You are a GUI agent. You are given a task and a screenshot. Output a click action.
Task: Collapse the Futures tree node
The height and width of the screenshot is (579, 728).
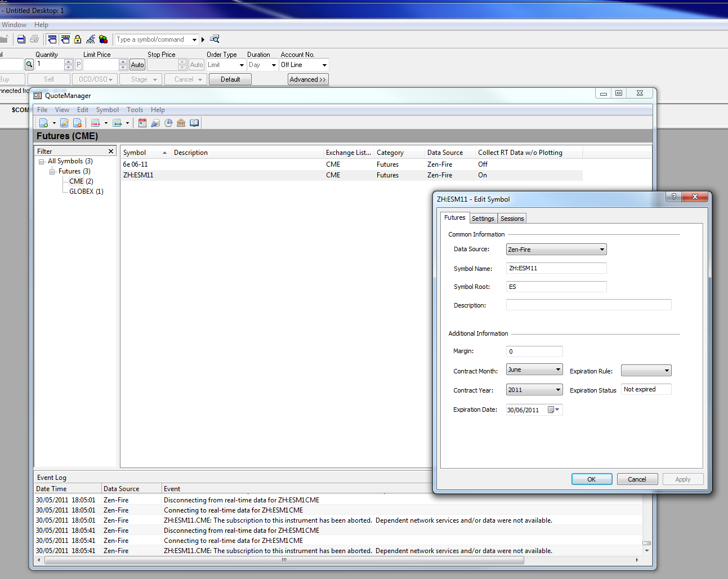(x=52, y=172)
